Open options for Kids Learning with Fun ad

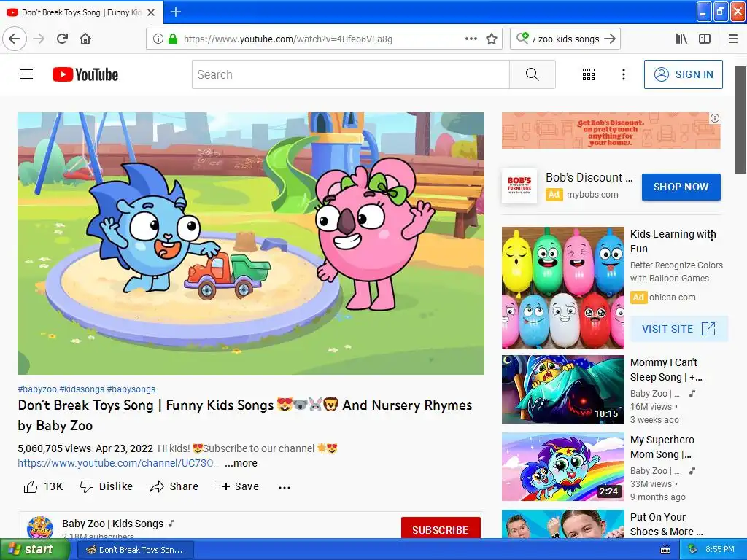pos(712,237)
